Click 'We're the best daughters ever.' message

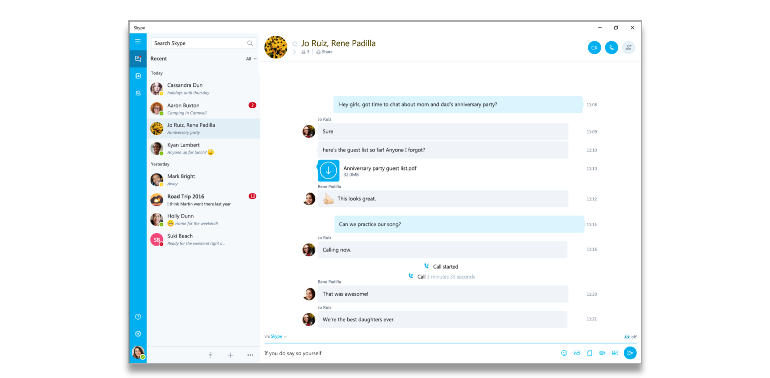[442, 320]
